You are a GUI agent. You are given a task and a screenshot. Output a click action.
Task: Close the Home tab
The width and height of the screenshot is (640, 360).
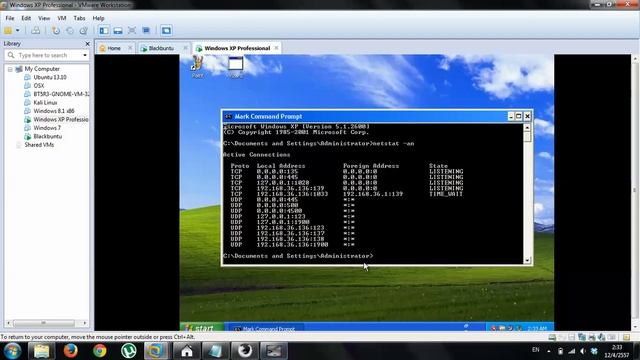(x=130, y=48)
